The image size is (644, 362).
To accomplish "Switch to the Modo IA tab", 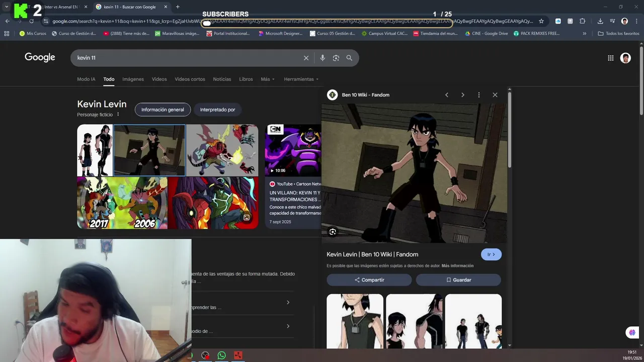I will (x=86, y=79).
